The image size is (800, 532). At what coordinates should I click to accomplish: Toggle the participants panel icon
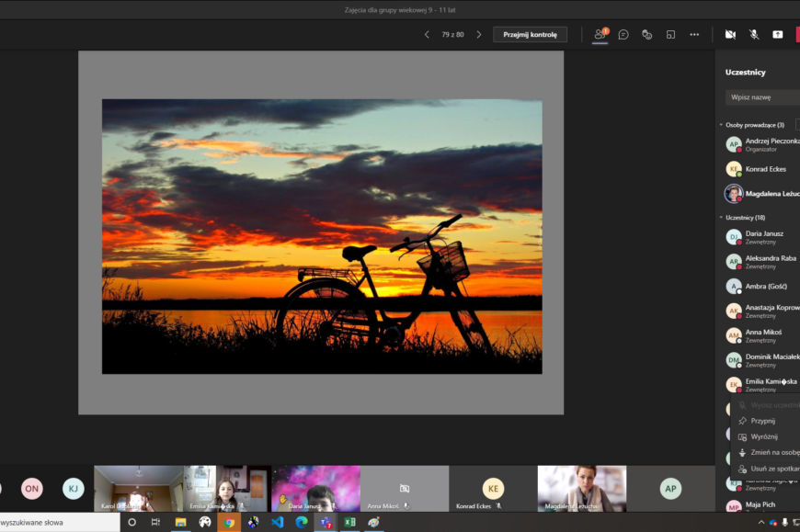click(600, 34)
